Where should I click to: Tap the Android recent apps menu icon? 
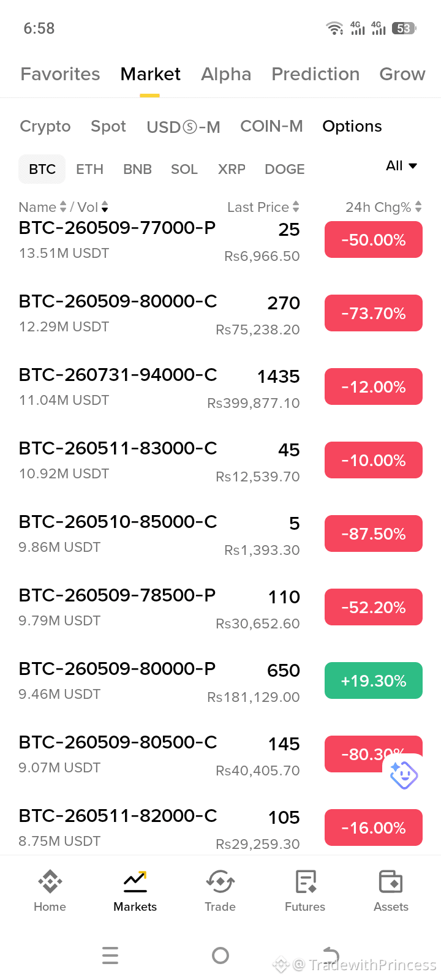110,955
